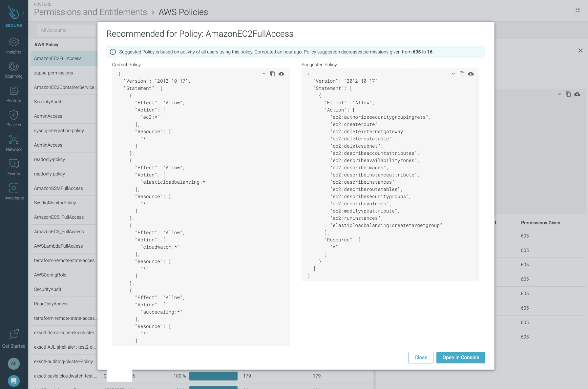Go to Permissions and Entitlements breadcrumb

(x=91, y=12)
